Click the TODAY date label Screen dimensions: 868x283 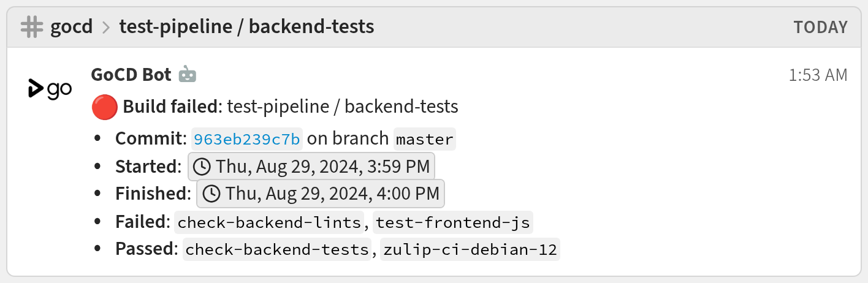point(820,28)
